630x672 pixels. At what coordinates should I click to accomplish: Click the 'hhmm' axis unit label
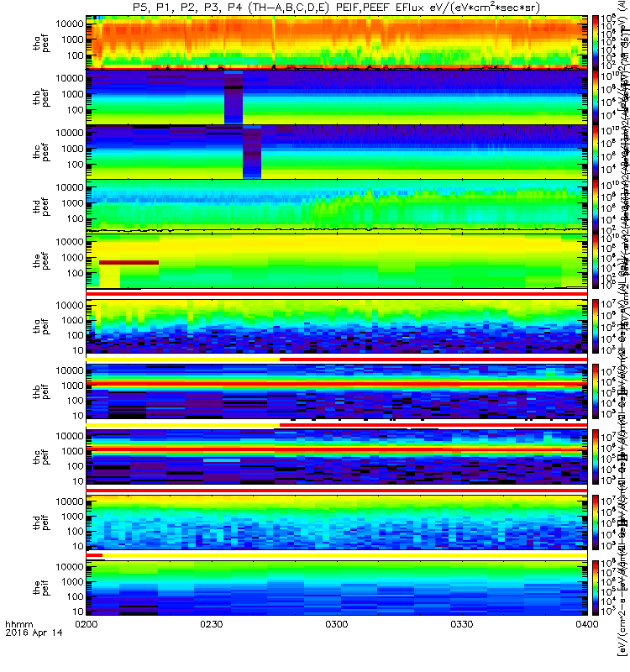[x=18, y=624]
